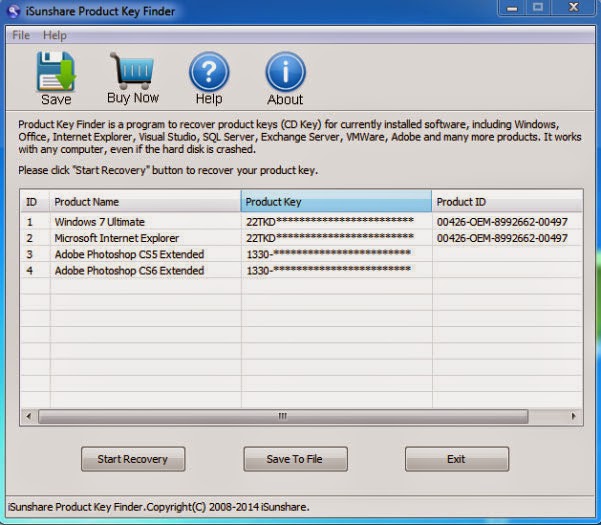Click the horizontal scrollbar thumb
The height and width of the screenshot is (525, 601).
tap(283, 416)
